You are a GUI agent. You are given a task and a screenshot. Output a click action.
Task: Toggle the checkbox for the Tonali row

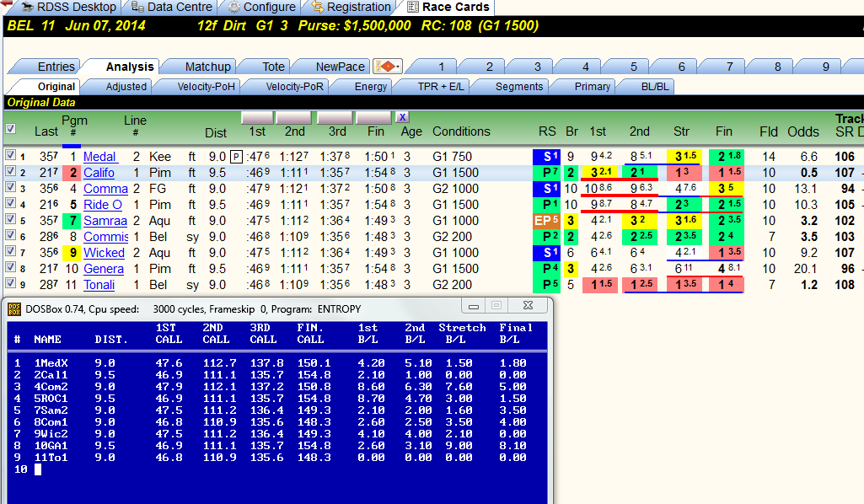(x=10, y=284)
